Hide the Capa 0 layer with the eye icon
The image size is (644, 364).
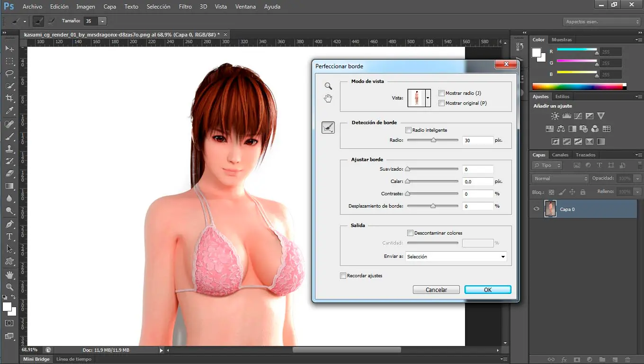coord(537,209)
